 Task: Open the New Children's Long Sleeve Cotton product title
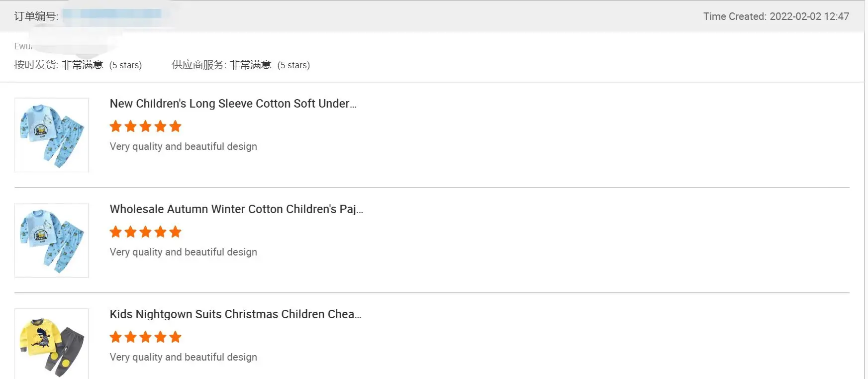[x=233, y=104]
